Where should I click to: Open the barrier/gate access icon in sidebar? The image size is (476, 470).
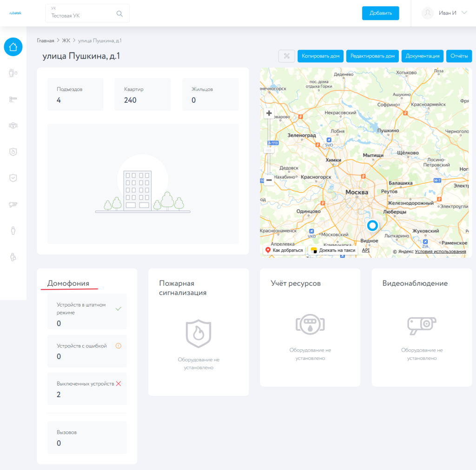[x=13, y=99]
